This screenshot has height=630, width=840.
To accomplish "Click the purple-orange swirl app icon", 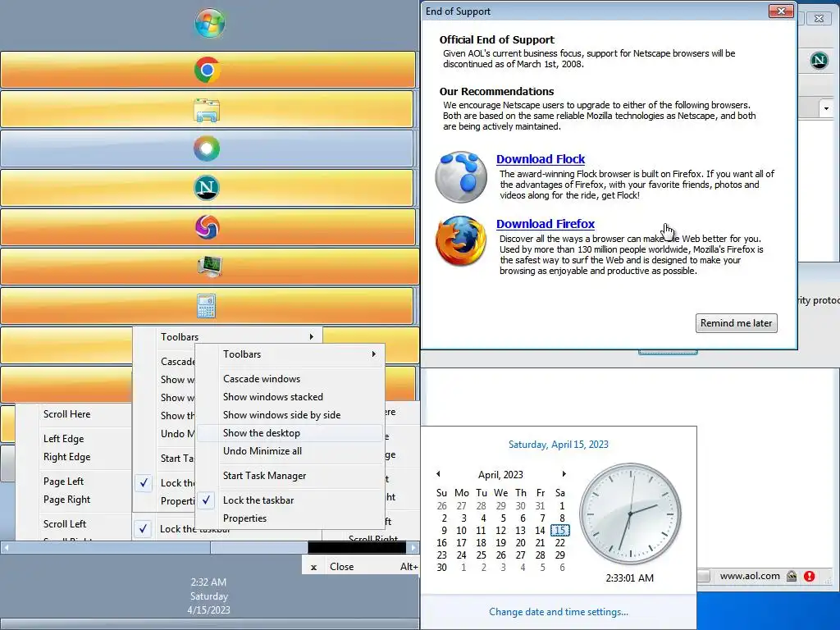I will (x=207, y=228).
